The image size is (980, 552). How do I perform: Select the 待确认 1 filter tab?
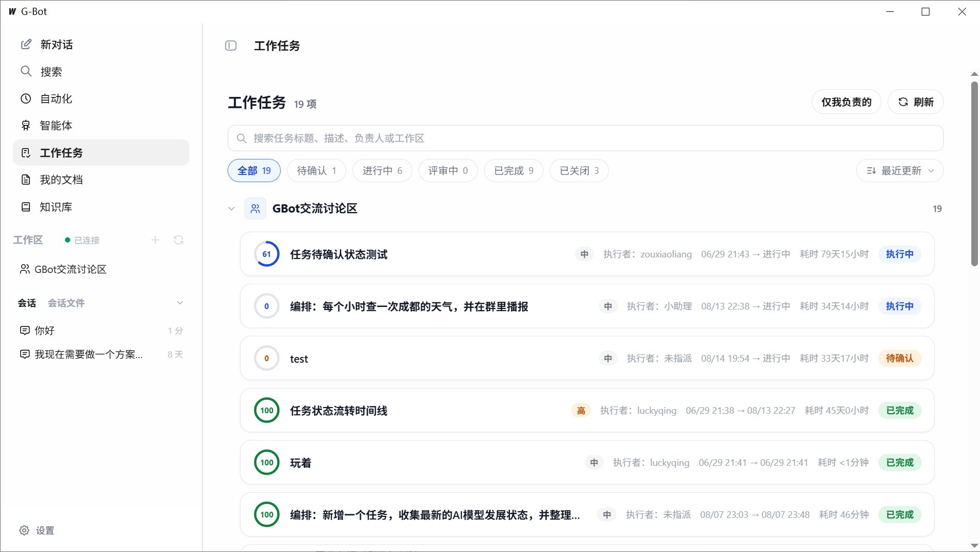[316, 171]
